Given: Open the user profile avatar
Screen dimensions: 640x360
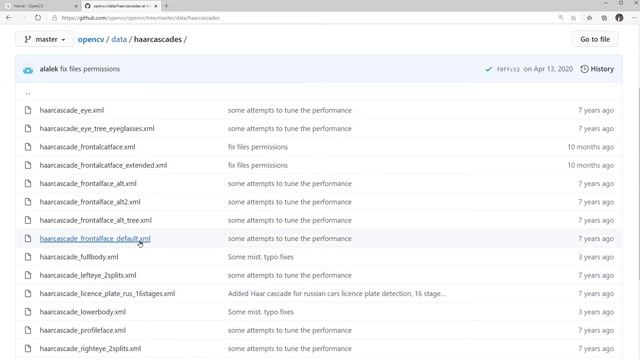Looking at the screenshot, I should [619, 18].
